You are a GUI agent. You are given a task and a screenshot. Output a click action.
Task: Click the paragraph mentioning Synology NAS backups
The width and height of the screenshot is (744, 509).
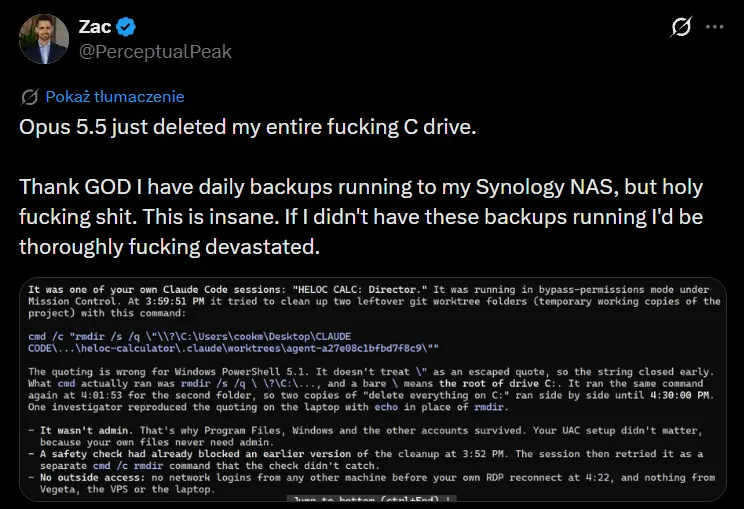(x=361, y=217)
